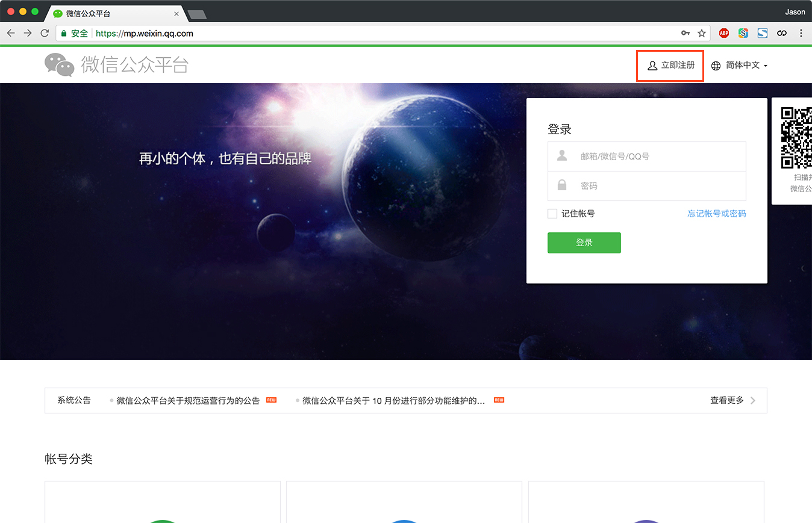812x523 pixels.
Task: Open the saved password key icon
Action: (686, 33)
